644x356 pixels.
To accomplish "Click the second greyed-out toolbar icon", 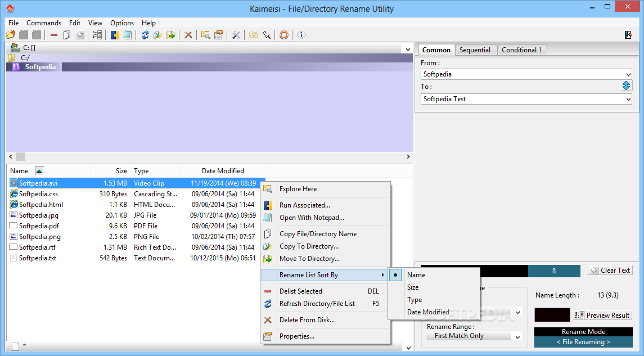I will pos(37,35).
